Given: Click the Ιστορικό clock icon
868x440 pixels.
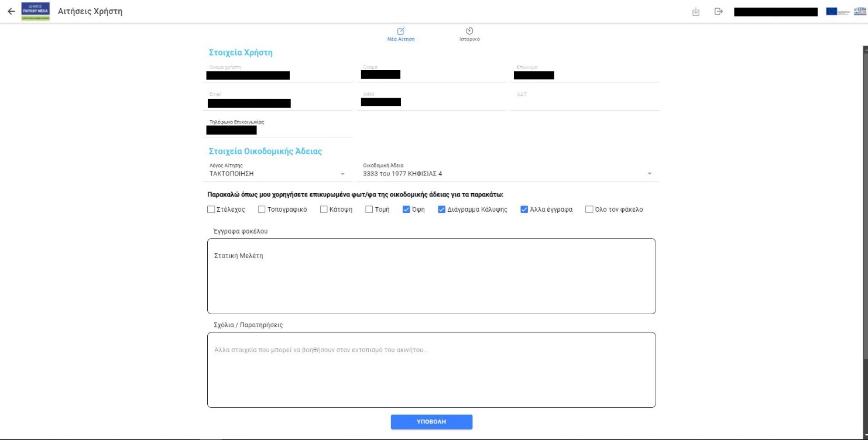Looking at the screenshot, I should tap(469, 30).
